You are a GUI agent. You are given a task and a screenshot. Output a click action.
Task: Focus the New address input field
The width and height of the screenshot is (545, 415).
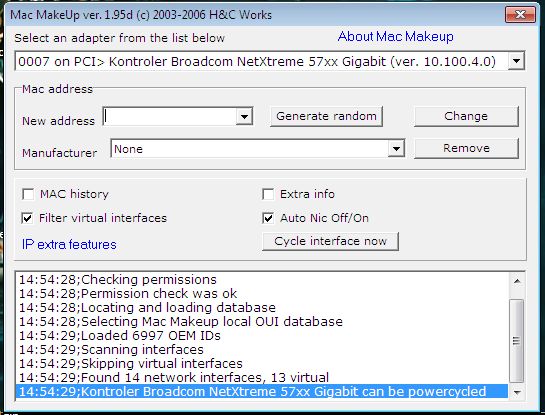point(170,116)
